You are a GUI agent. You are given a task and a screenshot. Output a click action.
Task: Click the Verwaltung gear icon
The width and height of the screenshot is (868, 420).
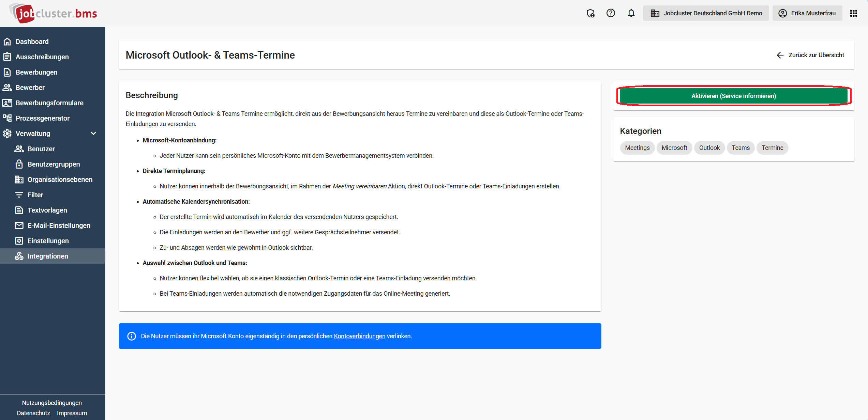(x=7, y=134)
